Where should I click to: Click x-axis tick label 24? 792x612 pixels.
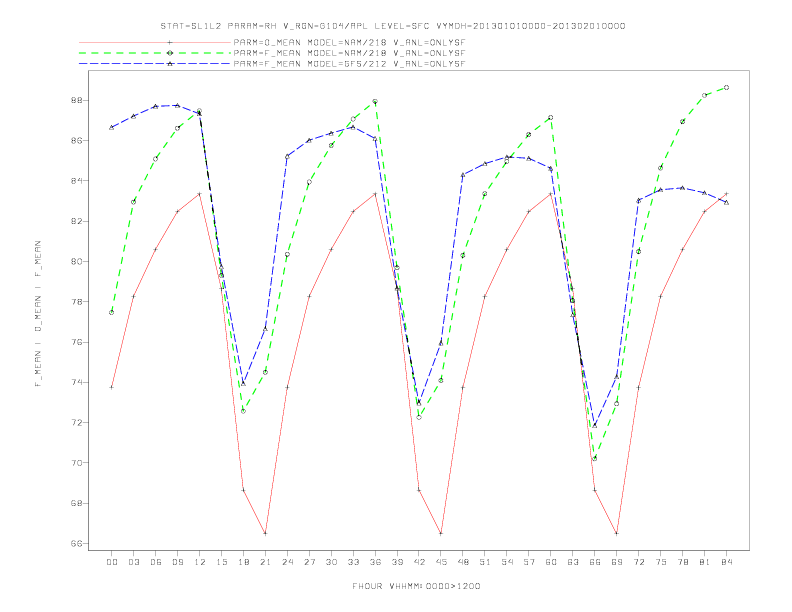[287, 562]
